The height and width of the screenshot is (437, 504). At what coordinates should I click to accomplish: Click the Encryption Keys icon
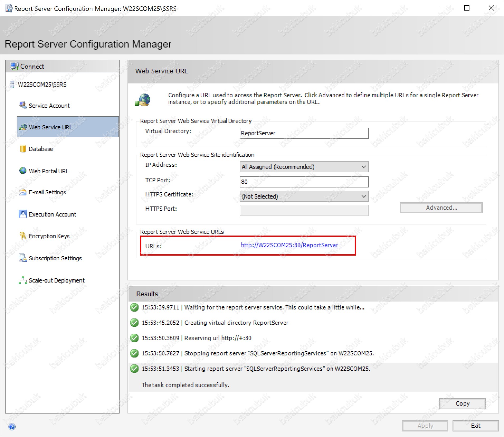pos(23,236)
